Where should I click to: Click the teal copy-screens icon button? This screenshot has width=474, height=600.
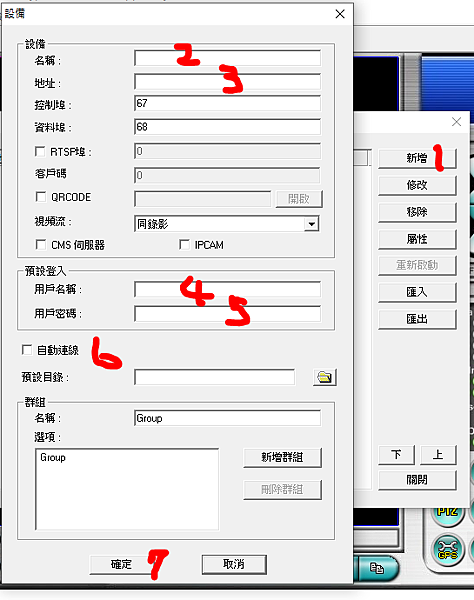click(376, 568)
